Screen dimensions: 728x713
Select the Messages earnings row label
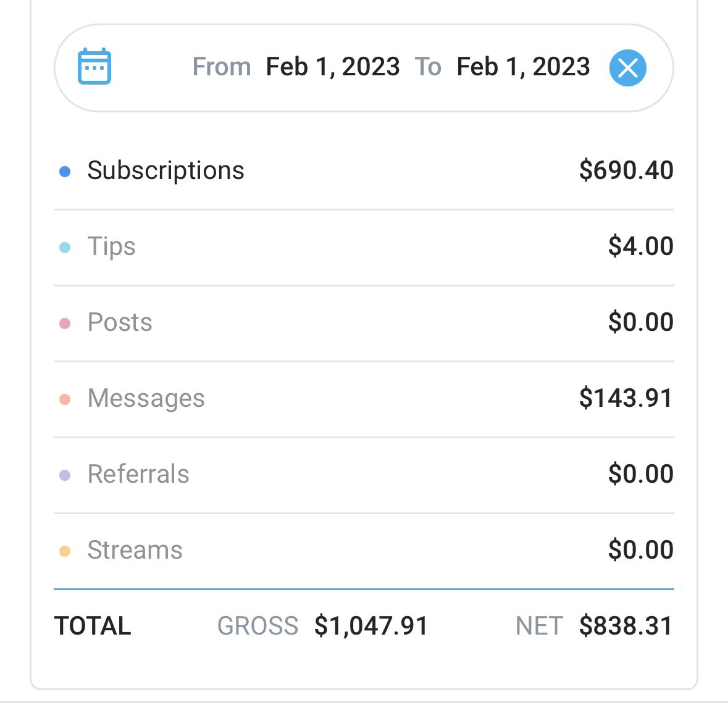(x=146, y=398)
